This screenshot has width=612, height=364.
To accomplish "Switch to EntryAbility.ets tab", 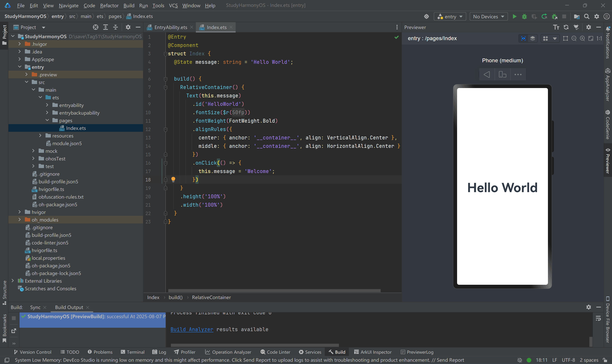I will point(170,27).
